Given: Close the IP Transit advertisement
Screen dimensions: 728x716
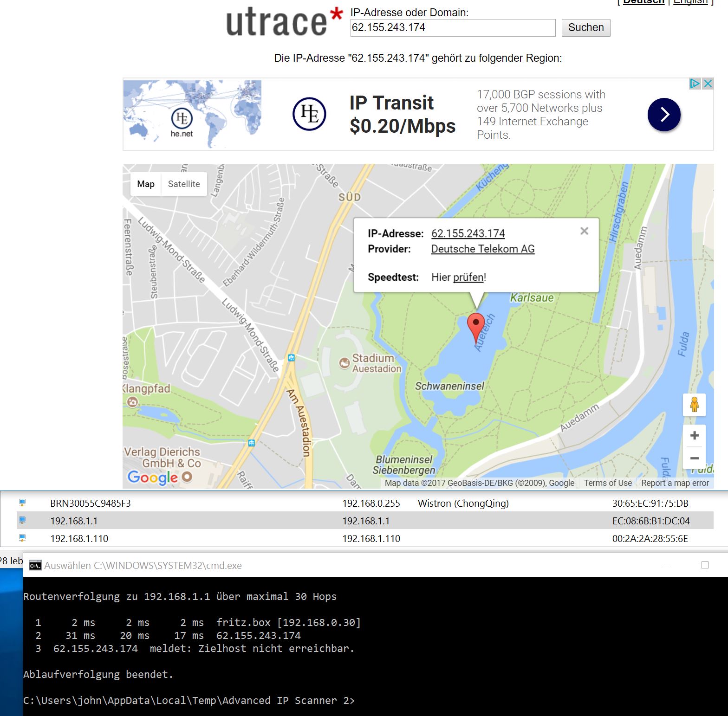Looking at the screenshot, I should [708, 84].
